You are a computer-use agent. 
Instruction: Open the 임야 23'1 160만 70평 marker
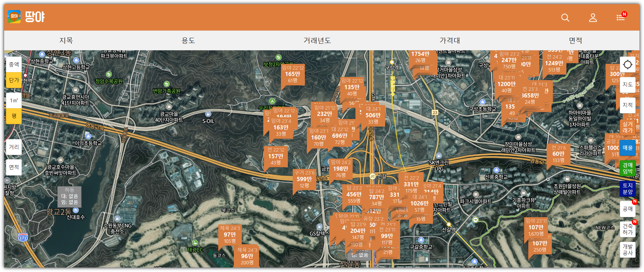coord(319,137)
